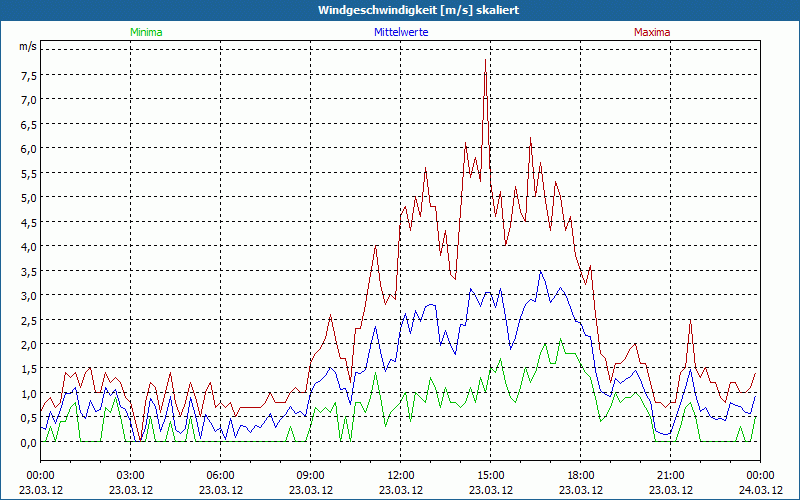Click the 7,5 y-axis value

[x=29, y=76]
